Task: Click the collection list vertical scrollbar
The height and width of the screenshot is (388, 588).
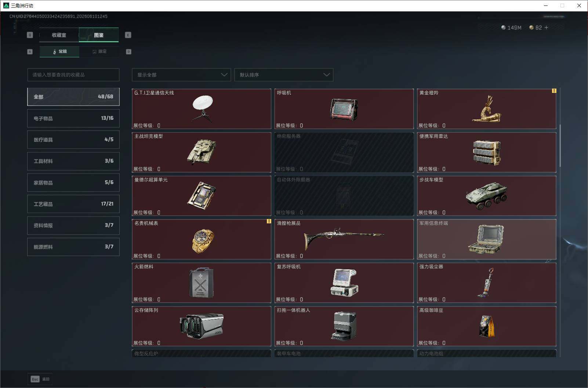Action: pos(560,145)
